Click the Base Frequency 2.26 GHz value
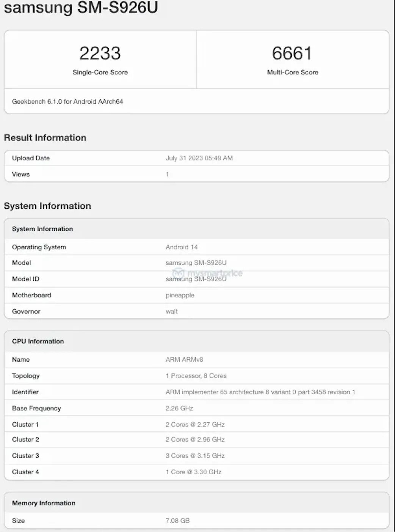The height and width of the screenshot is (532, 395). coord(179,408)
